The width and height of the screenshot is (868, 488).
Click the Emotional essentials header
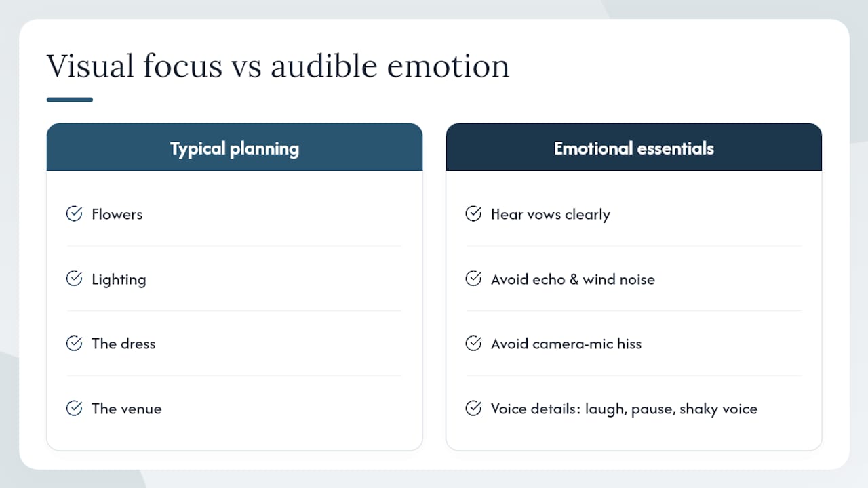click(x=634, y=147)
